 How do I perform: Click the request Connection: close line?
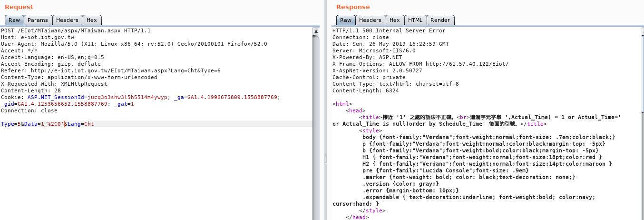click(28, 110)
